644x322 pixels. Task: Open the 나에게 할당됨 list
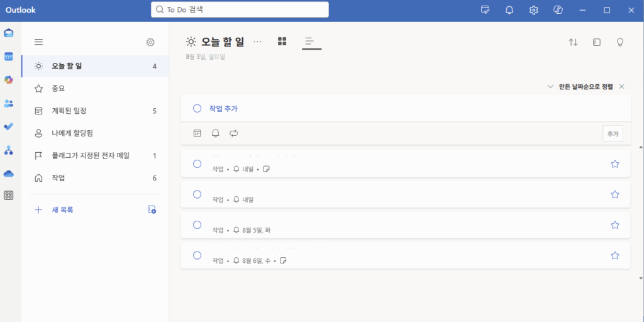coord(96,133)
